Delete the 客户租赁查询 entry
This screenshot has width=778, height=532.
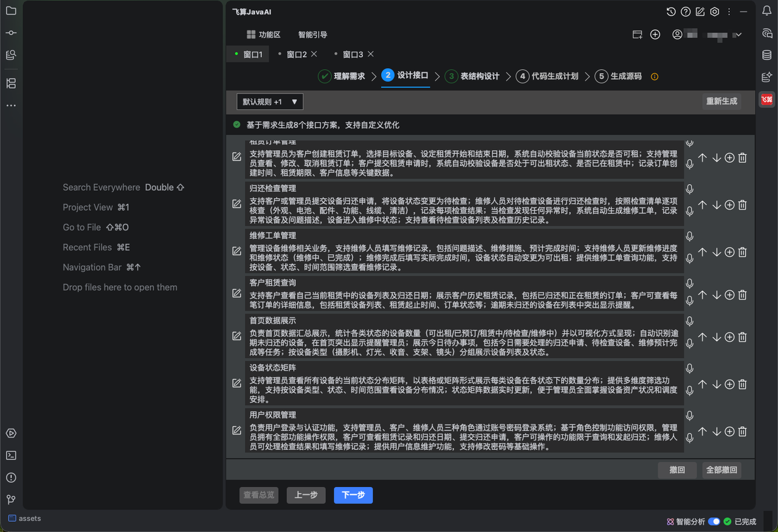[x=742, y=295]
